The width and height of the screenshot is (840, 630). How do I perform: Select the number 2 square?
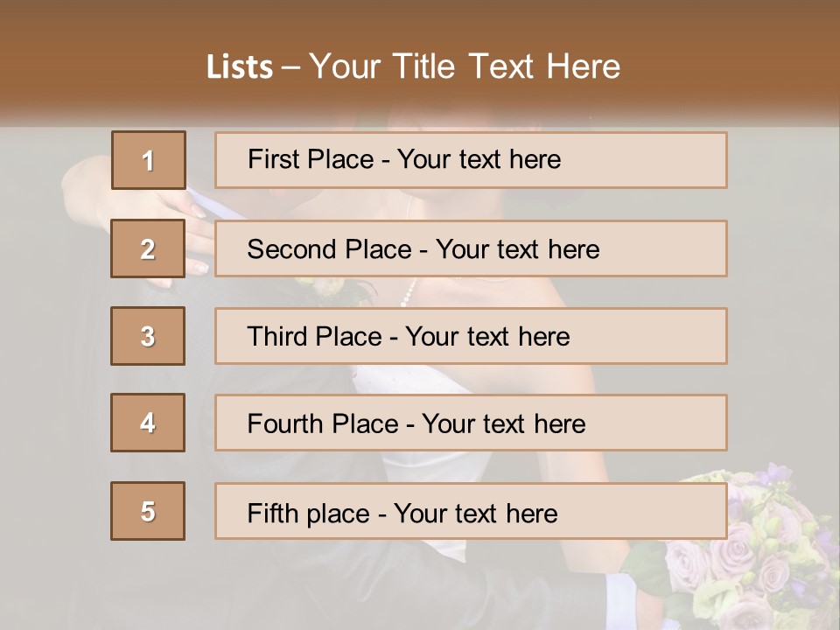[148, 248]
